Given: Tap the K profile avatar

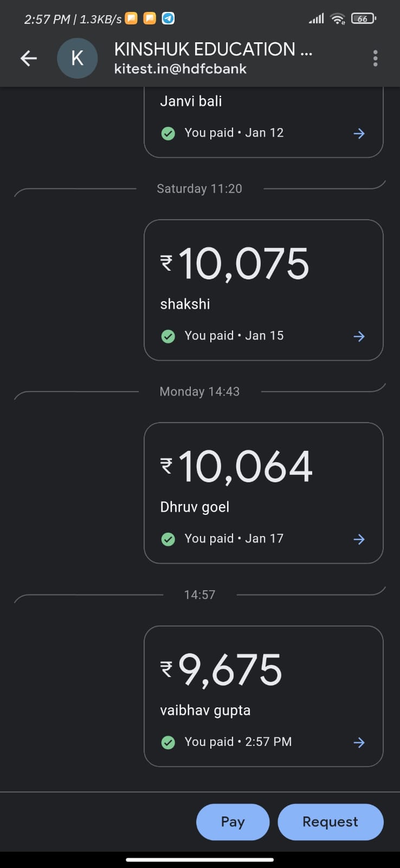Looking at the screenshot, I should tap(78, 58).
